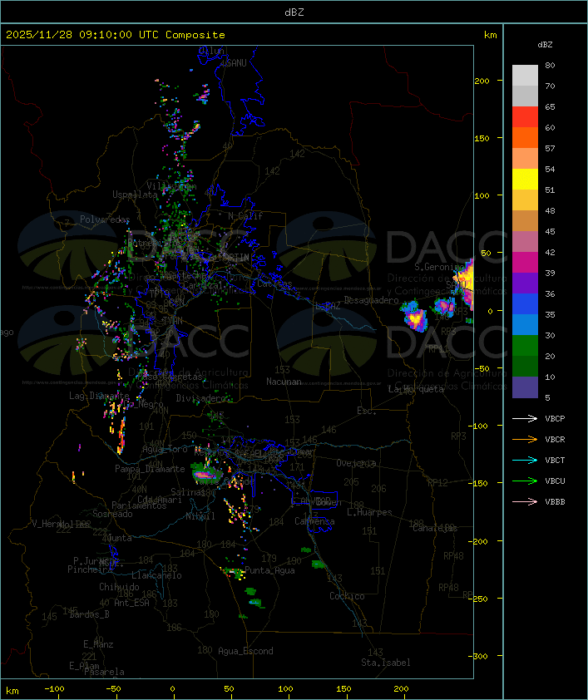Click the Nacunan map label

[284, 382]
